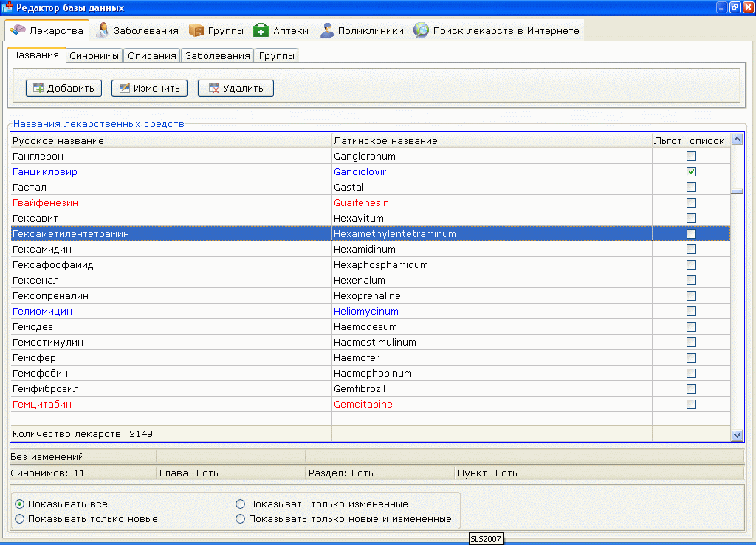Select the Ганцикловир row
The height and width of the screenshot is (545, 756).
371,172
